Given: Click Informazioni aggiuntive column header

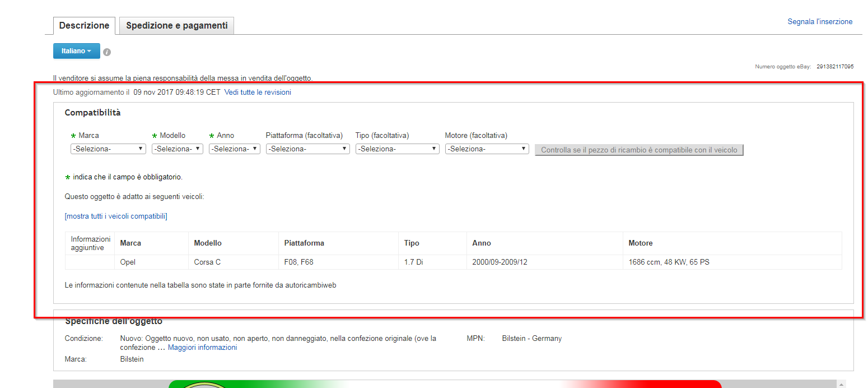Looking at the screenshot, I should coord(90,243).
